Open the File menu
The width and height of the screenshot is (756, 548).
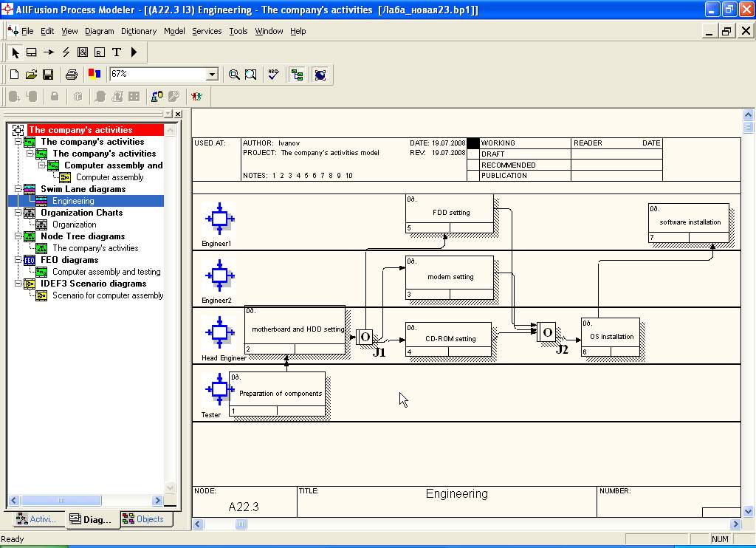[x=27, y=31]
